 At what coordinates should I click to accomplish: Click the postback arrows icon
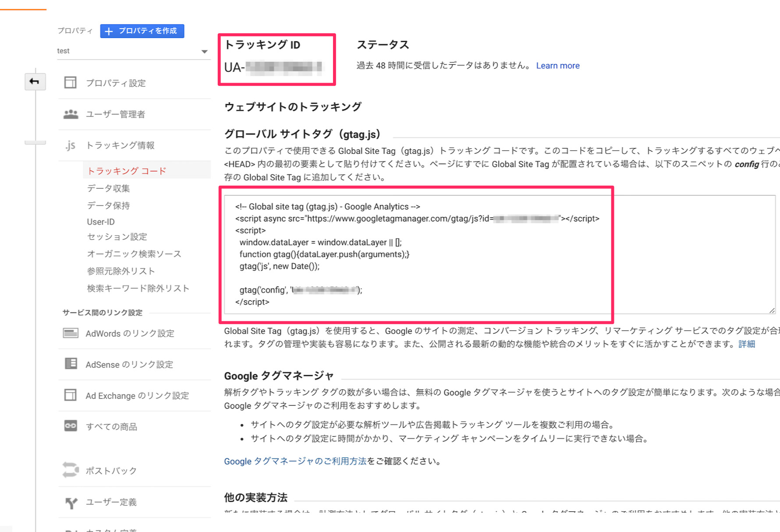71,470
